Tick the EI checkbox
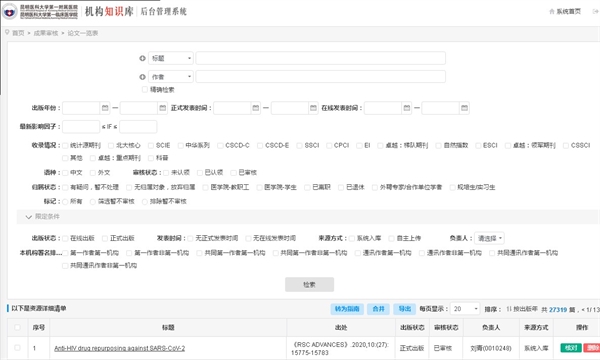Viewport: 600px width, 360px height. [359, 146]
